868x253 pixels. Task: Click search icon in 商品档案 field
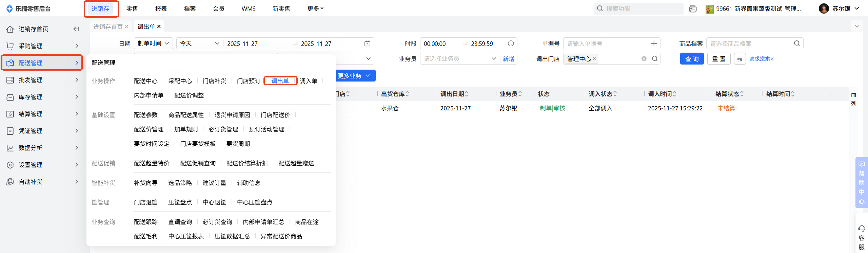click(x=797, y=43)
